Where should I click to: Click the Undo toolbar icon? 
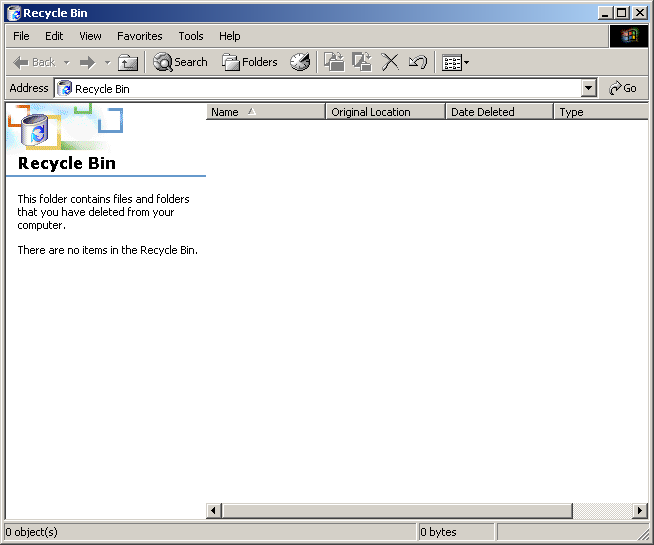[418, 62]
